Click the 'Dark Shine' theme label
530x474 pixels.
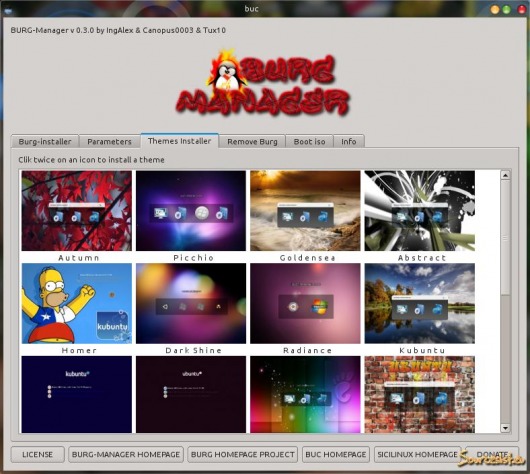click(193, 351)
